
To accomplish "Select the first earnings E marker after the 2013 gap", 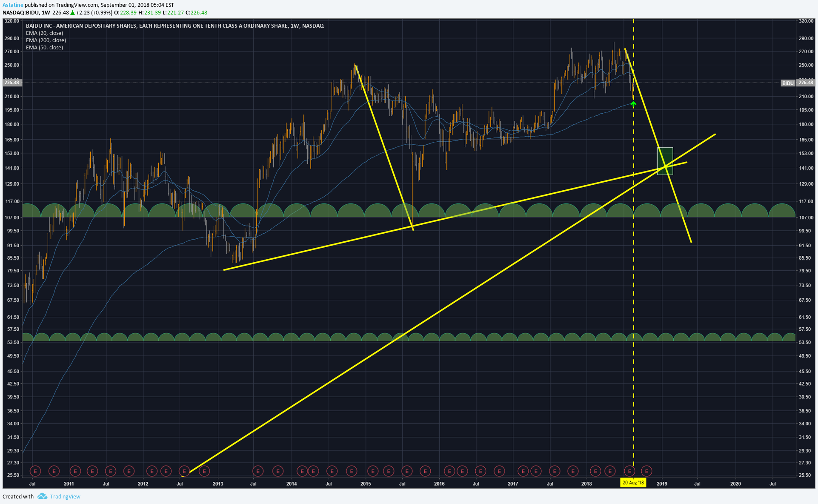I will [x=257, y=471].
